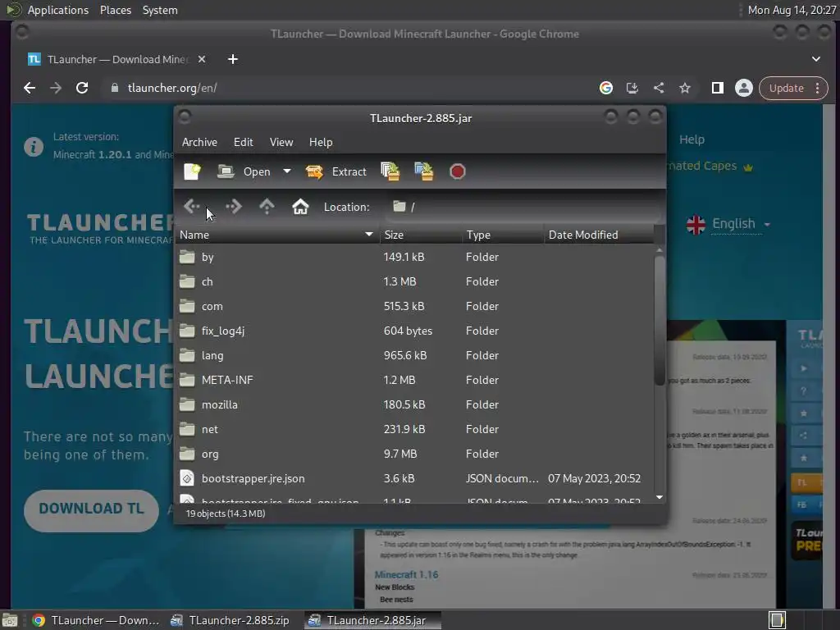
Task: Select the mozilla folder row
Action: [414, 405]
